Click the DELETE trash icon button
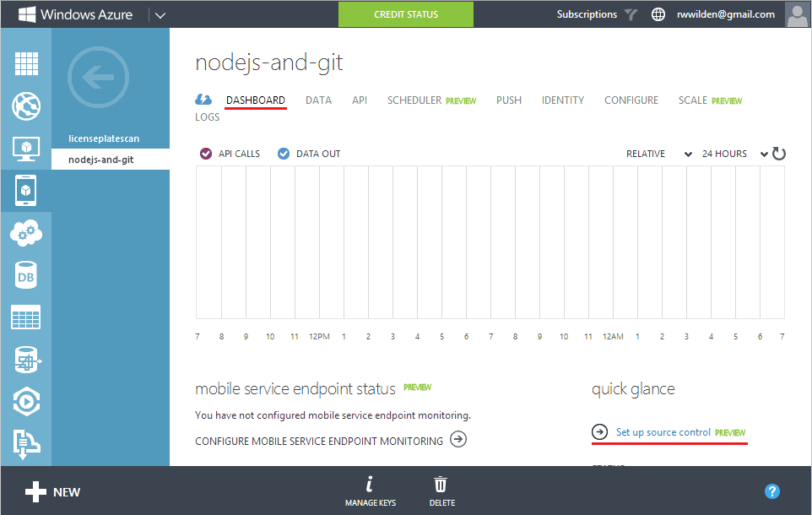 click(441, 491)
